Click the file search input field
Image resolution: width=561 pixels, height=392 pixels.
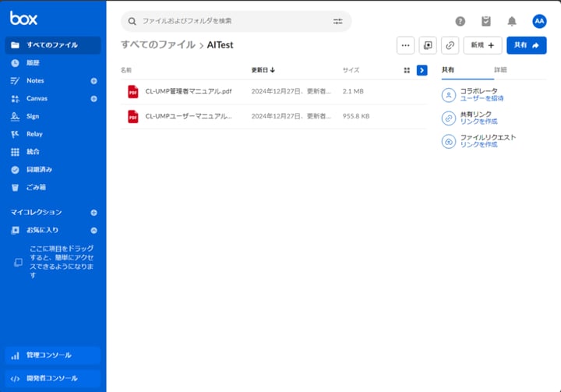tap(234, 21)
